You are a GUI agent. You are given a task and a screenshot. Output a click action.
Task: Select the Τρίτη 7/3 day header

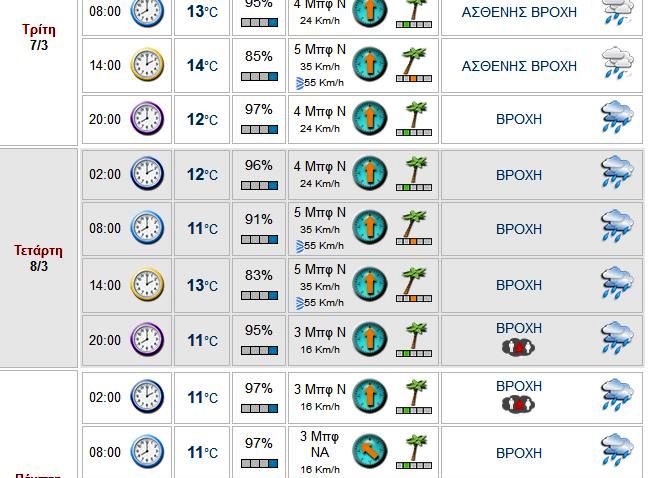tap(39, 38)
